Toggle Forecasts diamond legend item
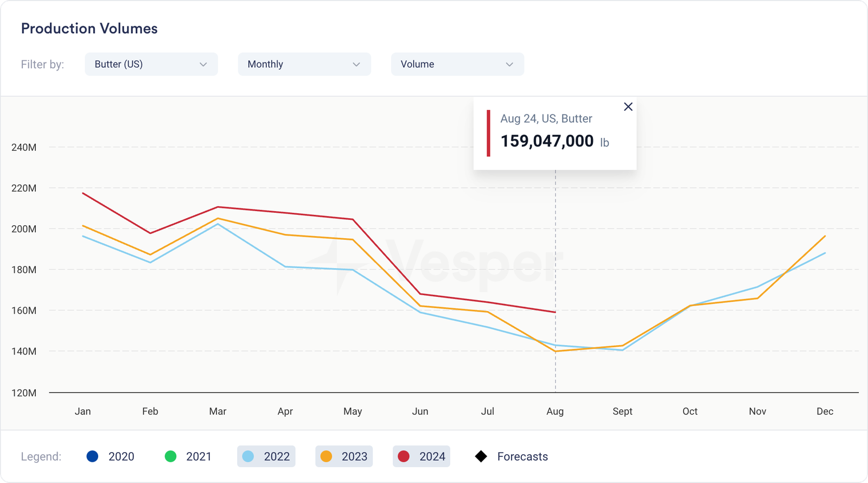Image resolution: width=868 pixels, height=483 pixels. tap(512, 456)
